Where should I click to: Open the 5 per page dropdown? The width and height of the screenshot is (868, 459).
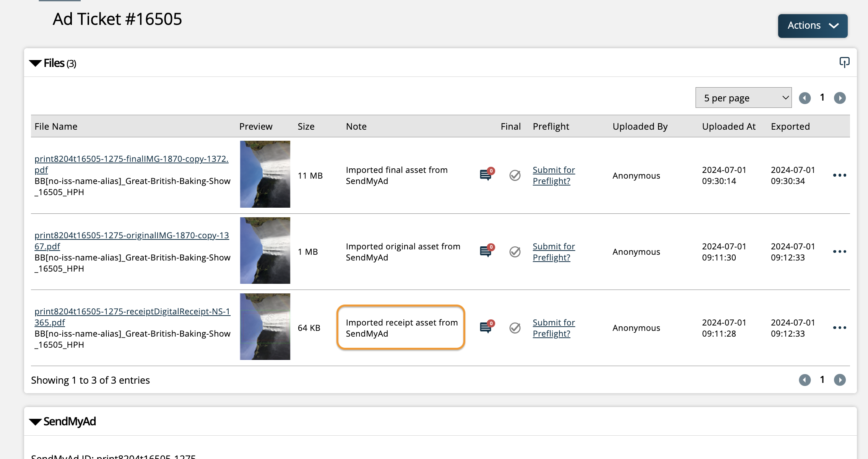(x=743, y=98)
